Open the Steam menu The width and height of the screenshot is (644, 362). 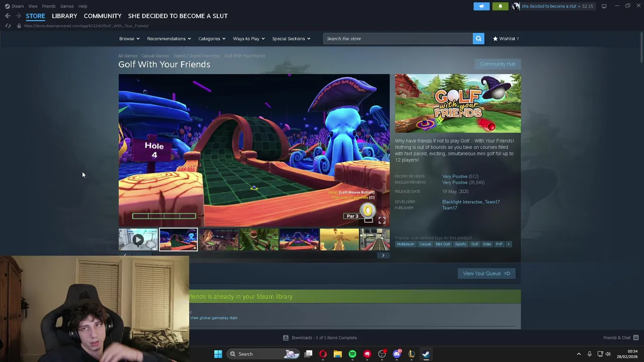coord(18,6)
